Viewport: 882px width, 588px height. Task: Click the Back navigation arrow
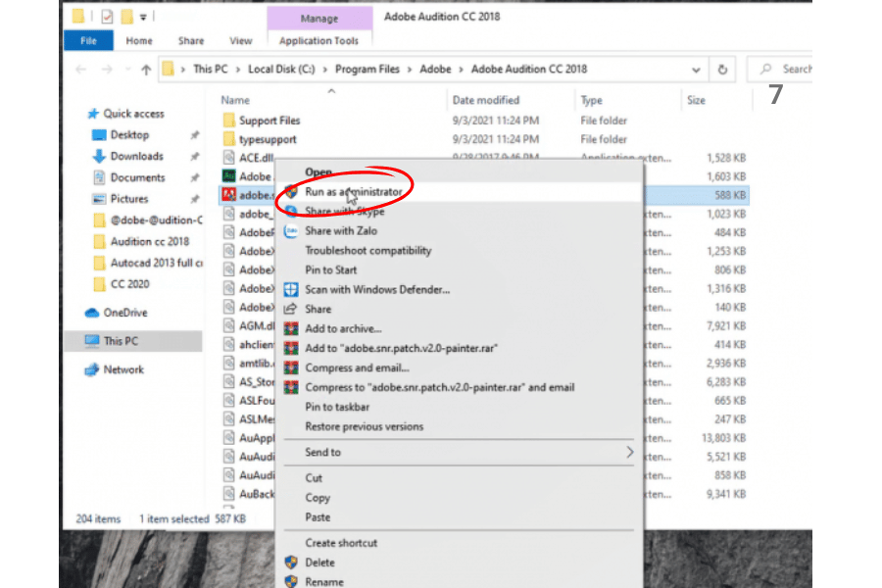(x=81, y=70)
